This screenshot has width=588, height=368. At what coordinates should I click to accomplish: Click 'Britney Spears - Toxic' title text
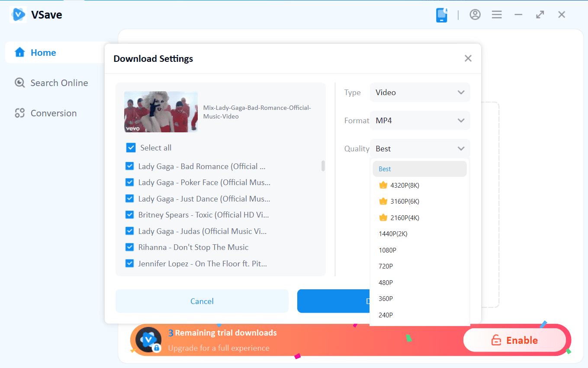click(204, 215)
